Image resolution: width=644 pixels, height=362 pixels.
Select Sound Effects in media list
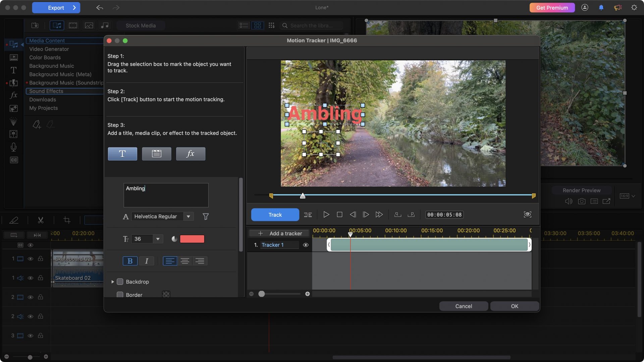click(x=46, y=91)
